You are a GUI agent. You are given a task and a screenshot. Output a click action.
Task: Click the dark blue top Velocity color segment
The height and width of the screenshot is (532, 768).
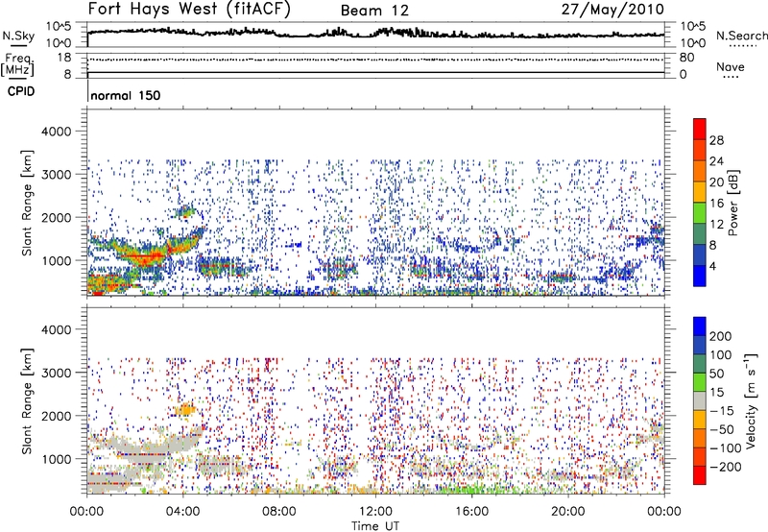700,326
